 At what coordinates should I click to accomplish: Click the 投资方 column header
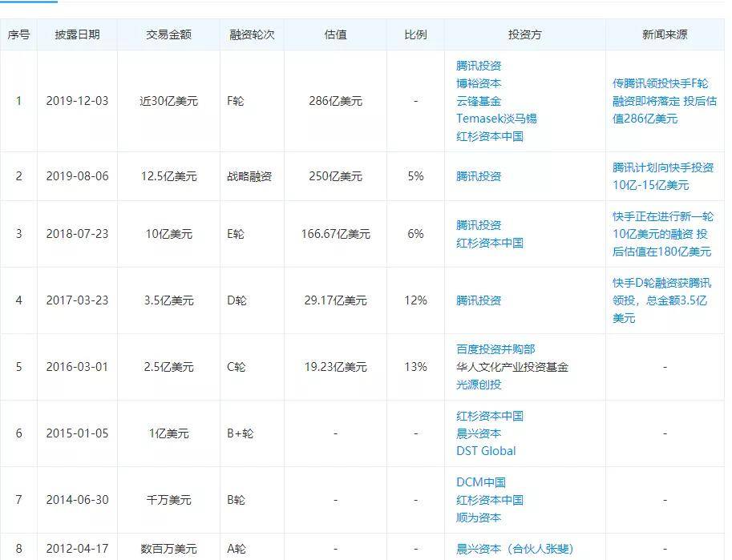pyautogui.click(x=524, y=34)
